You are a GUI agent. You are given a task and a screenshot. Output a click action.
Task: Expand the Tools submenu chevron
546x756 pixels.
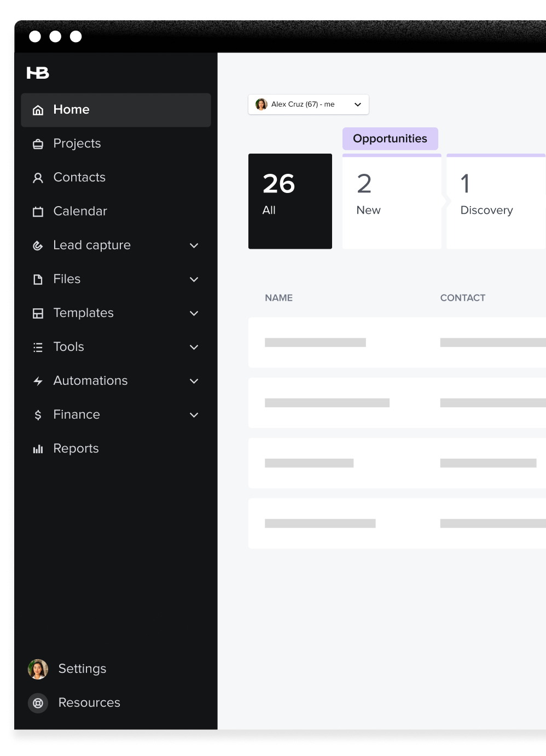194,348
